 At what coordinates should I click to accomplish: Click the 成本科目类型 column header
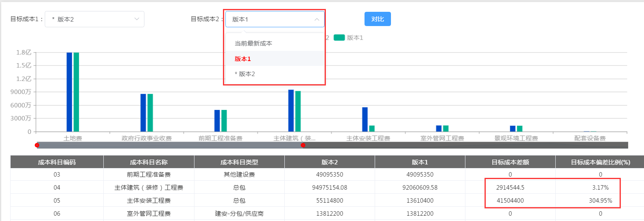pyautogui.click(x=239, y=162)
